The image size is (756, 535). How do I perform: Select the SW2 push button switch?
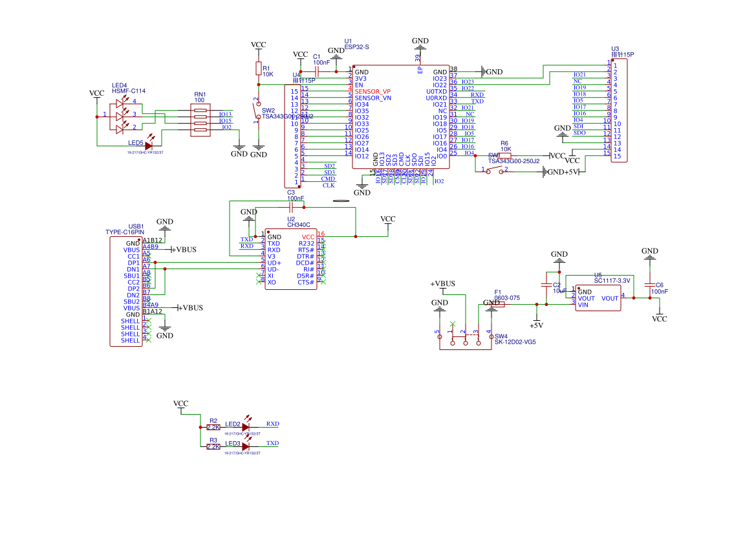click(257, 111)
